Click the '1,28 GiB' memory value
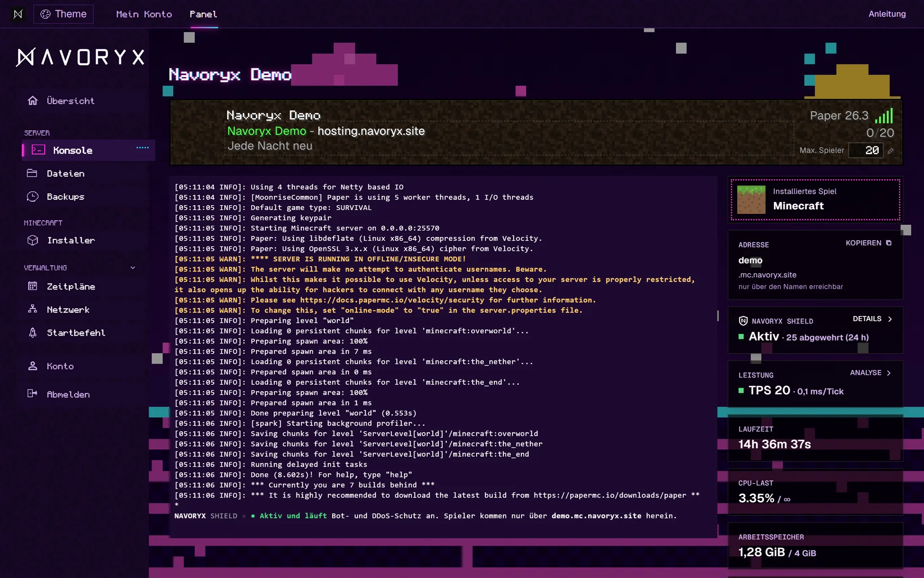The height and width of the screenshot is (578, 924). coord(761,552)
